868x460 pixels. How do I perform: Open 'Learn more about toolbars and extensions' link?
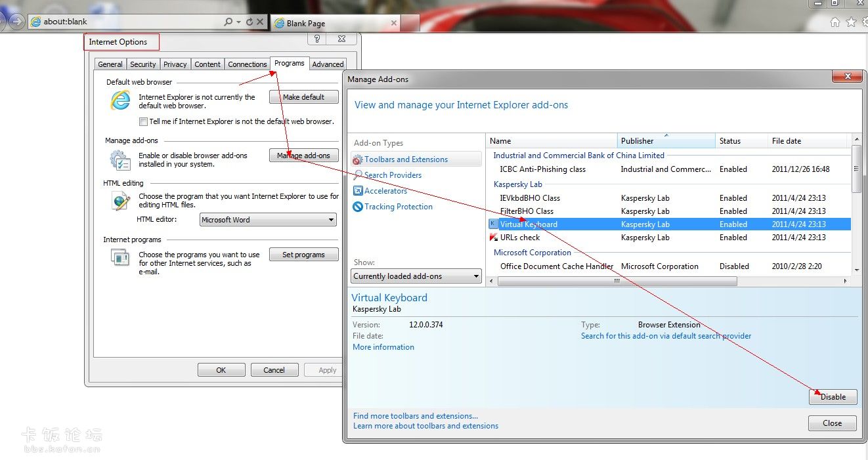pos(425,426)
